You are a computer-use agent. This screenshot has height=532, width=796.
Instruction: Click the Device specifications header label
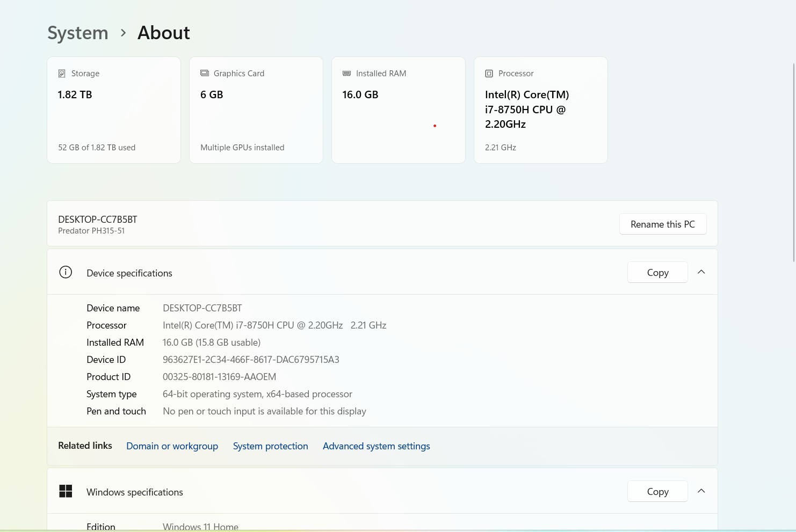[129, 273]
